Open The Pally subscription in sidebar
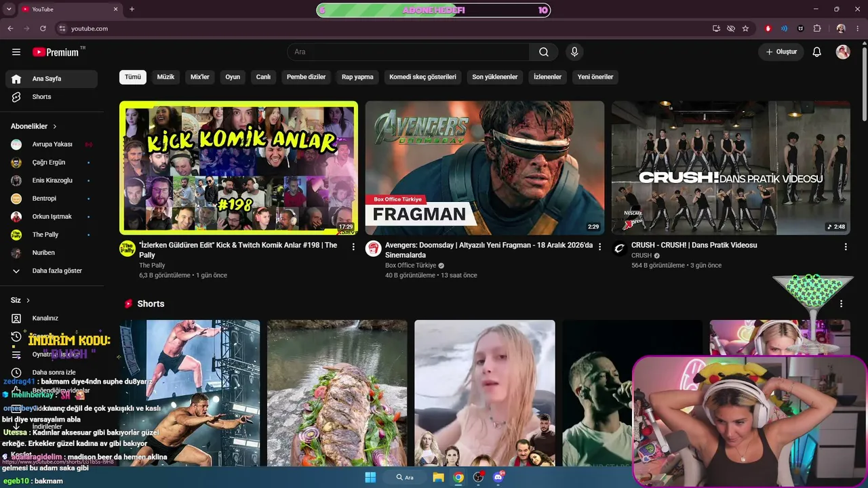 (x=52, y=235)
